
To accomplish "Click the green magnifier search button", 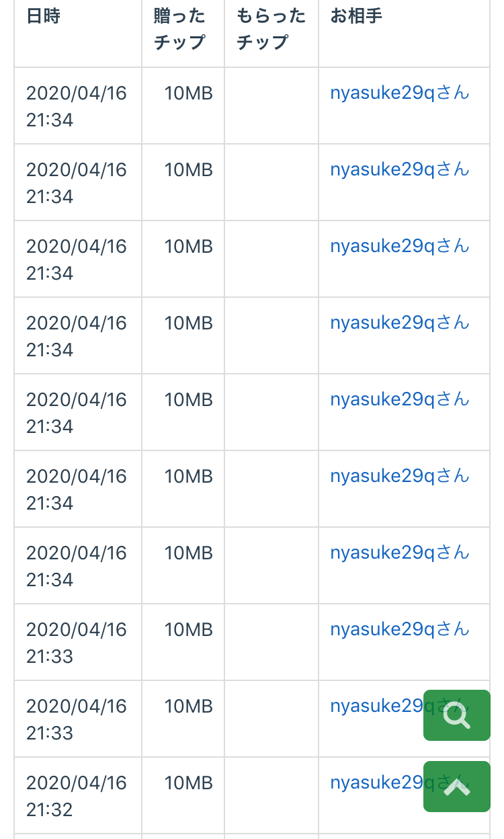I will [457, 715].
